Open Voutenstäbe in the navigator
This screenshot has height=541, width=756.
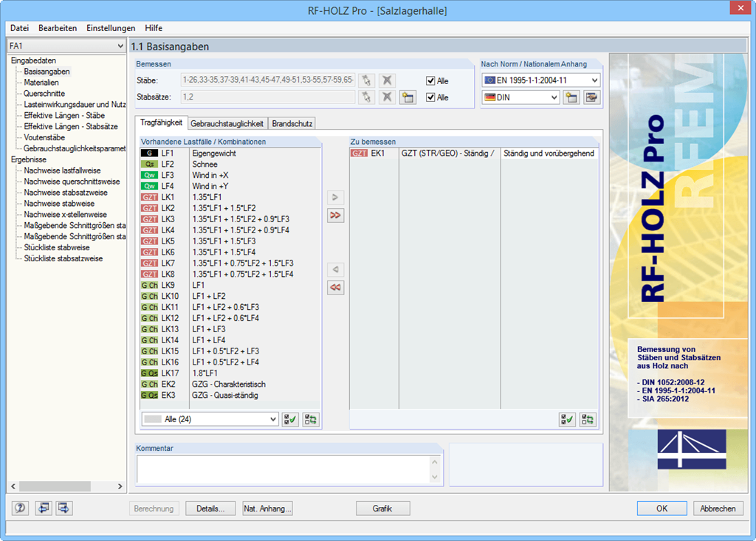click(x=44, y=138)
